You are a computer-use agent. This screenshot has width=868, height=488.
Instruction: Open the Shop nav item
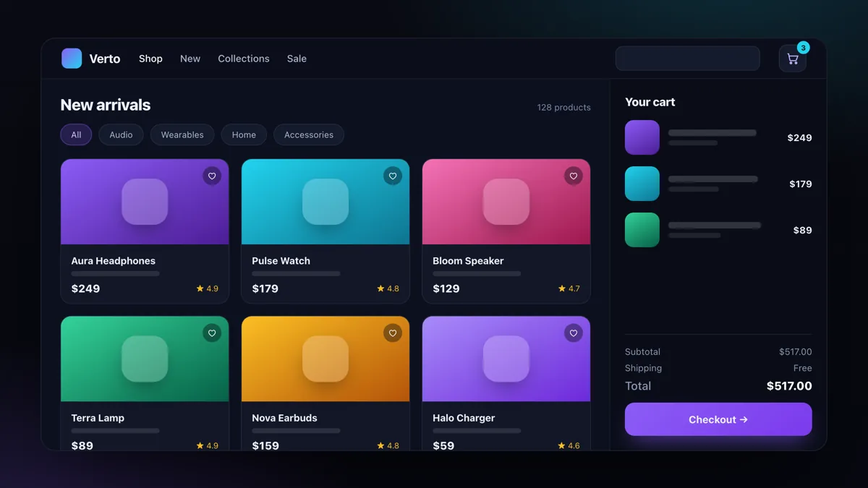coord(150,59)
